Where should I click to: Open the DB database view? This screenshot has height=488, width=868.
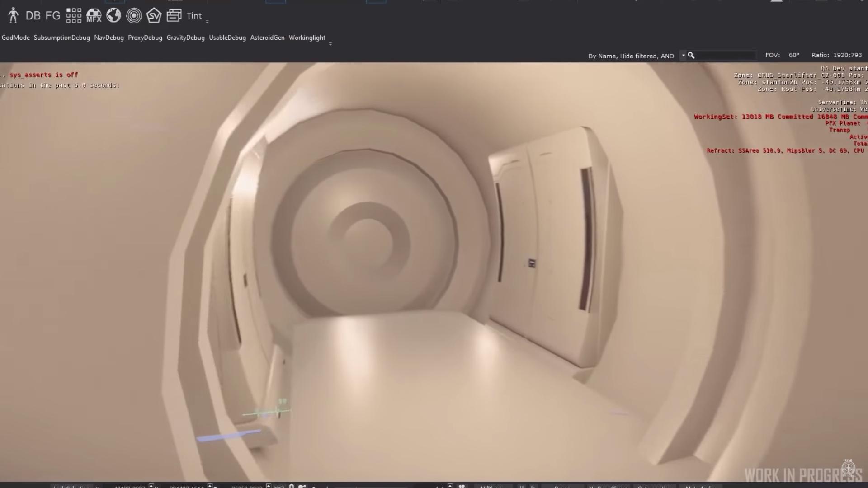(x=33, y=16)
